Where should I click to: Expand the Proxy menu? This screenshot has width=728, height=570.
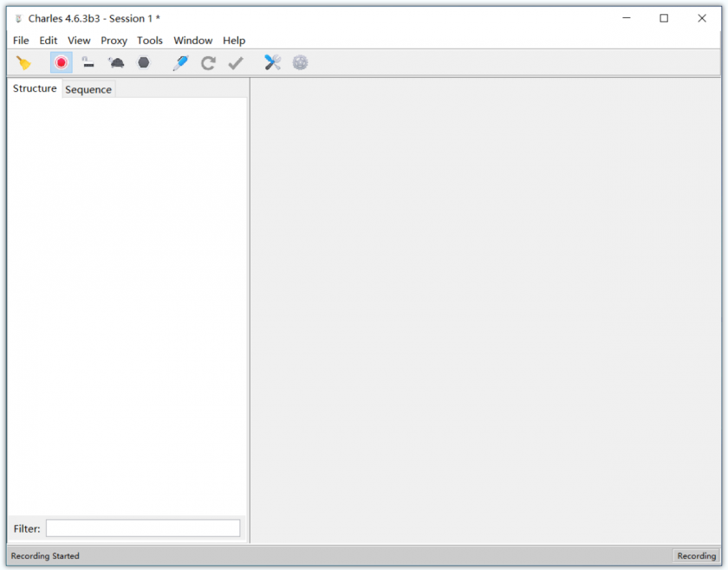pyautogui.click(x=114, y=41)
